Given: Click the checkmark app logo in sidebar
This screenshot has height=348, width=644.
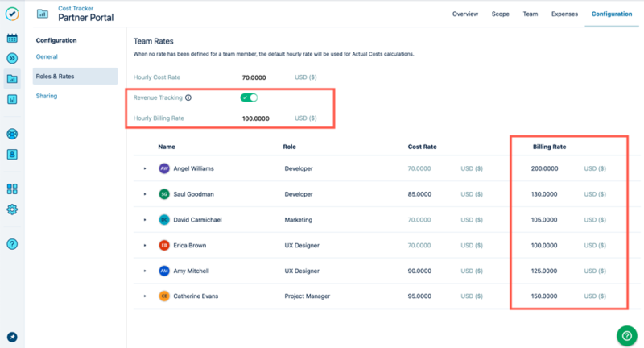Looking at the screenshot, I should 12,14.
